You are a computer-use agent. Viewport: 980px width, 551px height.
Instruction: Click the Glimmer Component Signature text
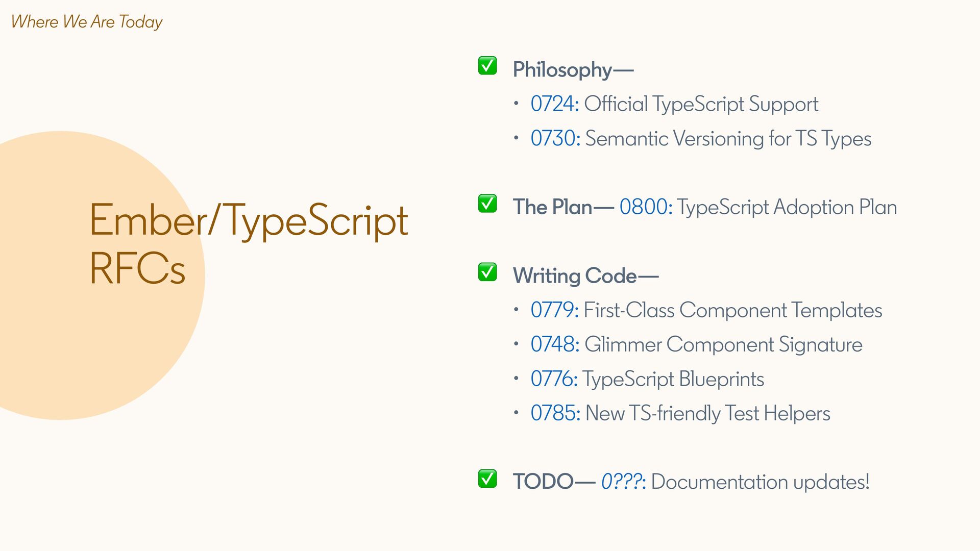point(723,345)
